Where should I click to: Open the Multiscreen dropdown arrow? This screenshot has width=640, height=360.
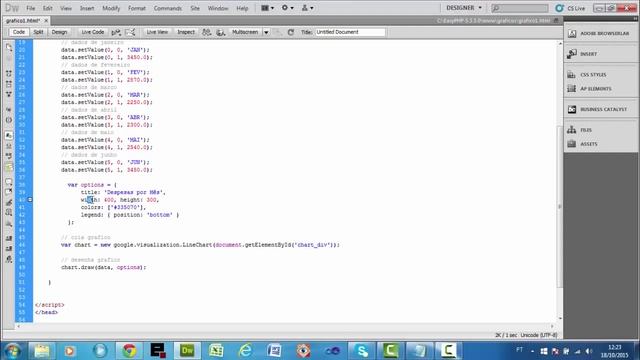coord(266,32)
